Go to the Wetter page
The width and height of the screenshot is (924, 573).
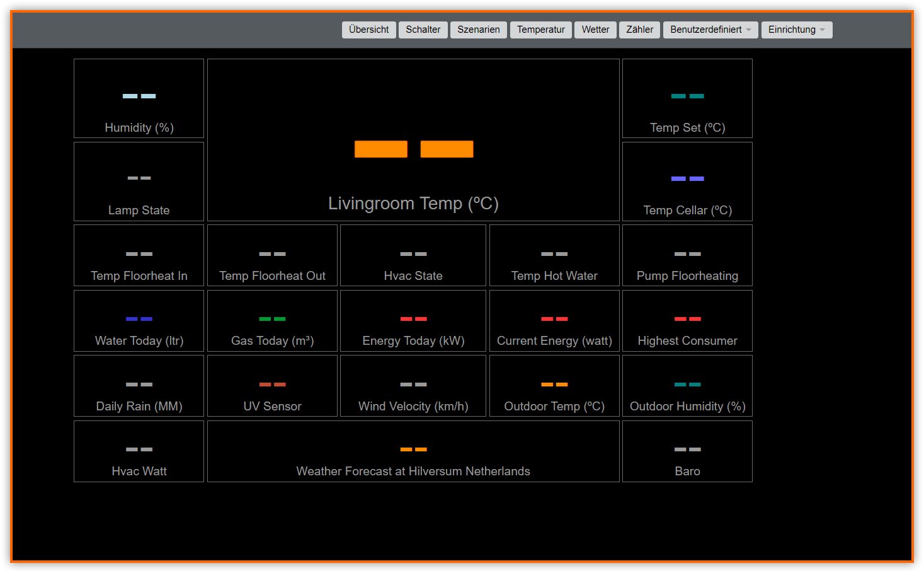(595, 29)
